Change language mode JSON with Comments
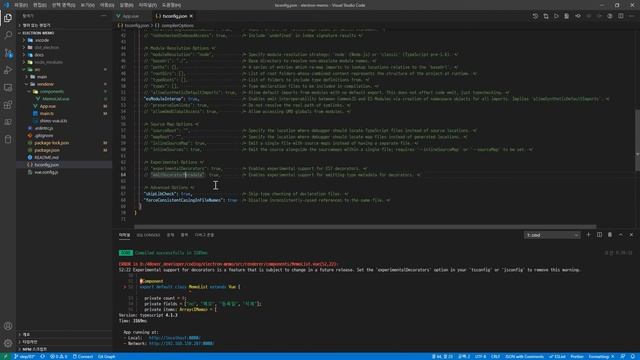The width and height of the screenshot is (640, 360). coord(524,357)
